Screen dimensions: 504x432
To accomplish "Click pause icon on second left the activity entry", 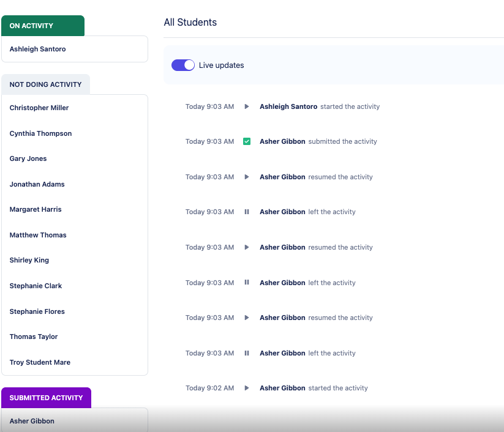I will tap(247, 282).
